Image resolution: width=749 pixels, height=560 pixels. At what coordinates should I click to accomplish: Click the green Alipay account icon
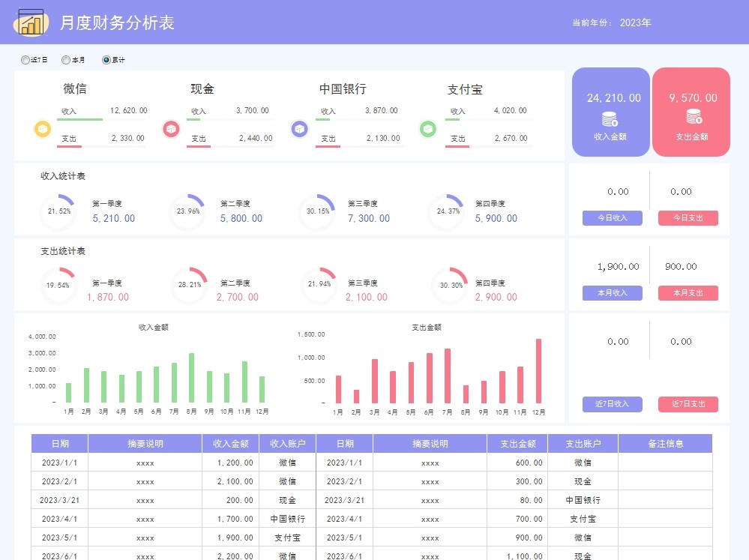coord(428,129)
